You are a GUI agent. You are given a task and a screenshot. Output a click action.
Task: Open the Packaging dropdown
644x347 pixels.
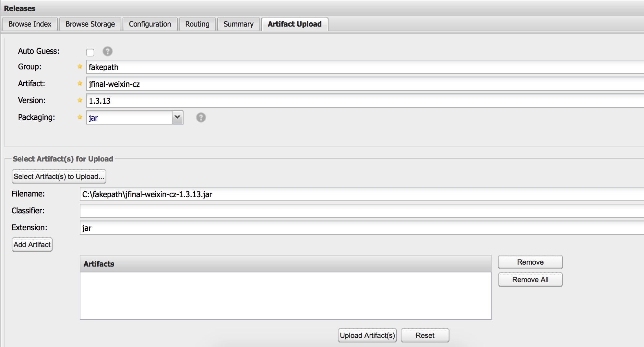(177, 117)
